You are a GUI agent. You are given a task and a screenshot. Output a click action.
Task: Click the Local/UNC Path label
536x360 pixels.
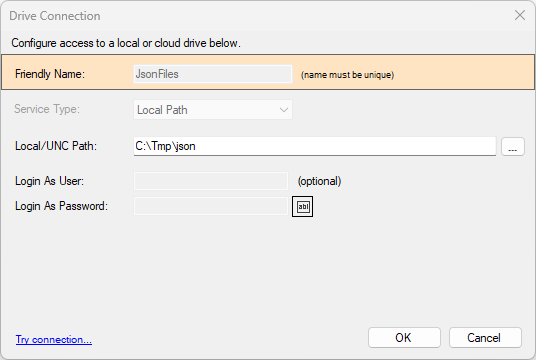[56, 146]
